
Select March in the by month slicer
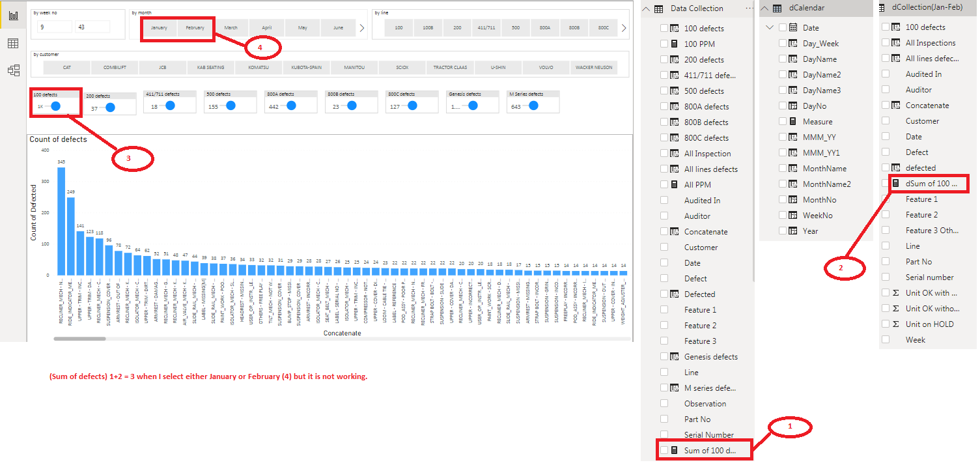click(231, 28)
